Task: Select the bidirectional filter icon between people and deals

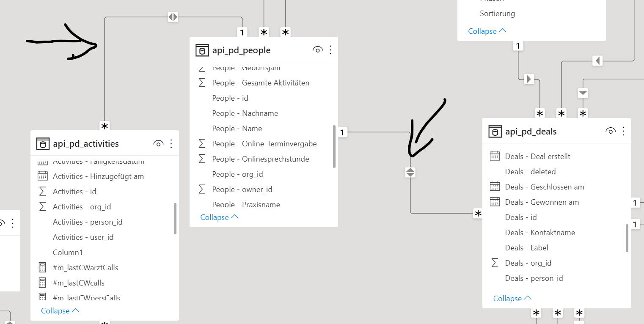Action: tap(410, 172)
